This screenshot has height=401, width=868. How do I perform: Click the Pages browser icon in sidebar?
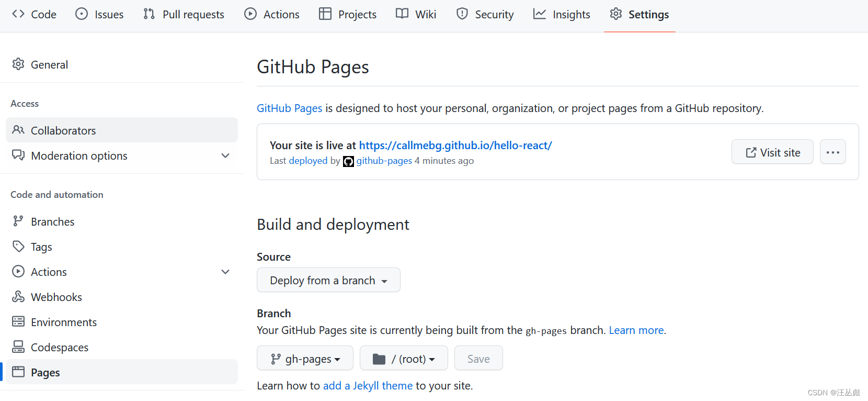click(18, 372)
